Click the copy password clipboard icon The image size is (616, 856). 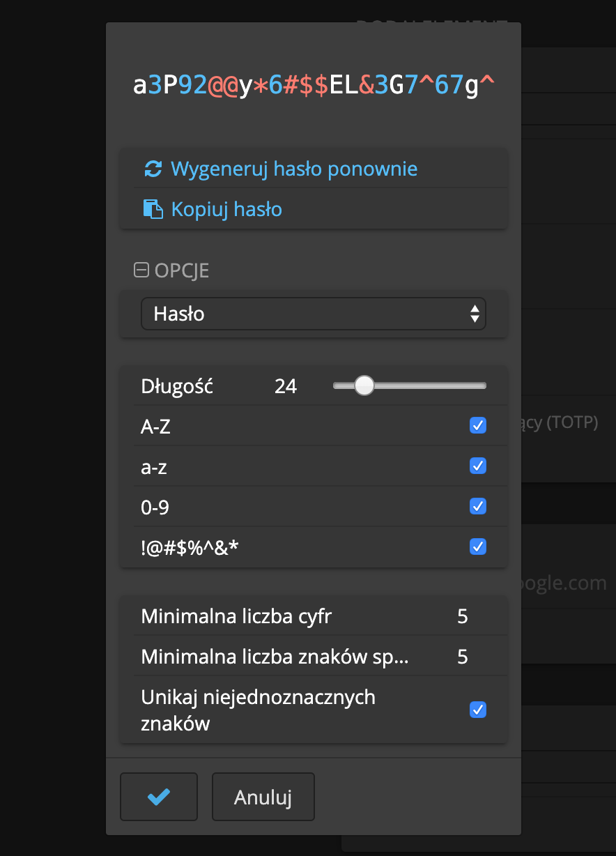coord(153,209)
